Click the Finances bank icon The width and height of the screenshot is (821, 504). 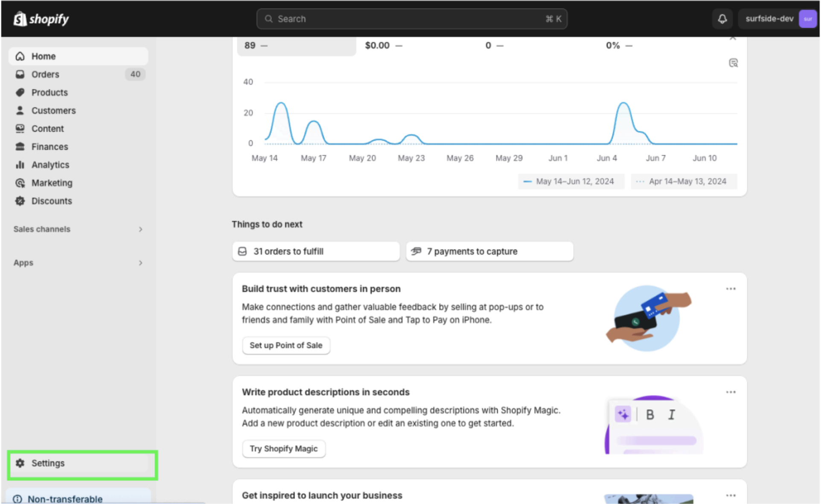20,147
